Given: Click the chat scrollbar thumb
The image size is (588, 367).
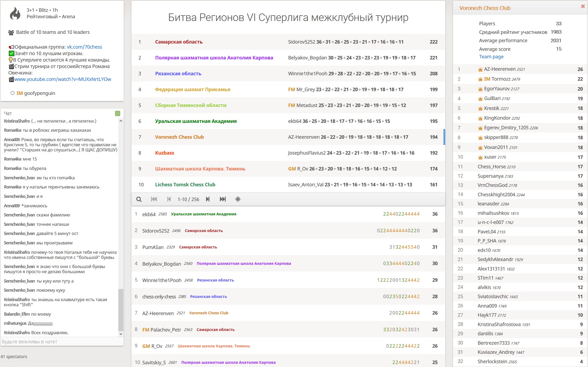Looking at the screenshot, I should pyautogui.click(x=121, y=310).
